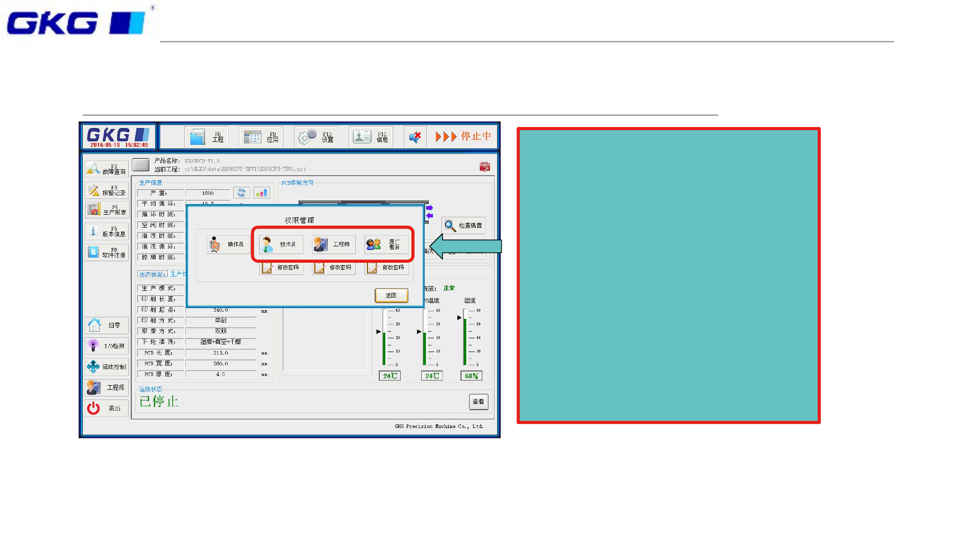The height and width of the screenshot is (551, 980).
Task: Select 技术员 technician role
Action: 281,245
